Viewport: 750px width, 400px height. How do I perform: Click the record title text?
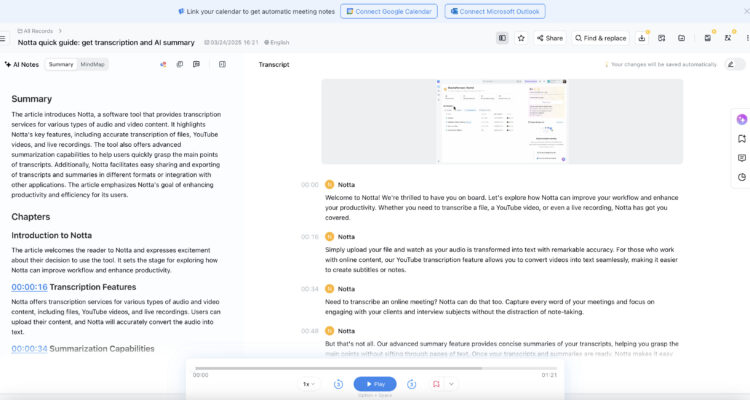pos(106,42)
